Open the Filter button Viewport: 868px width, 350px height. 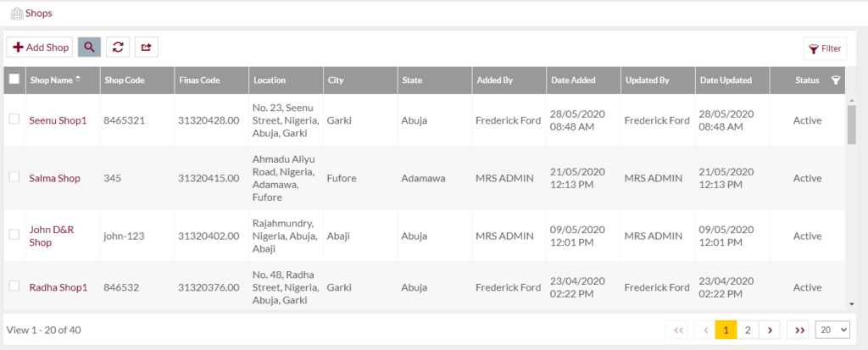click(x=825, y=48)
